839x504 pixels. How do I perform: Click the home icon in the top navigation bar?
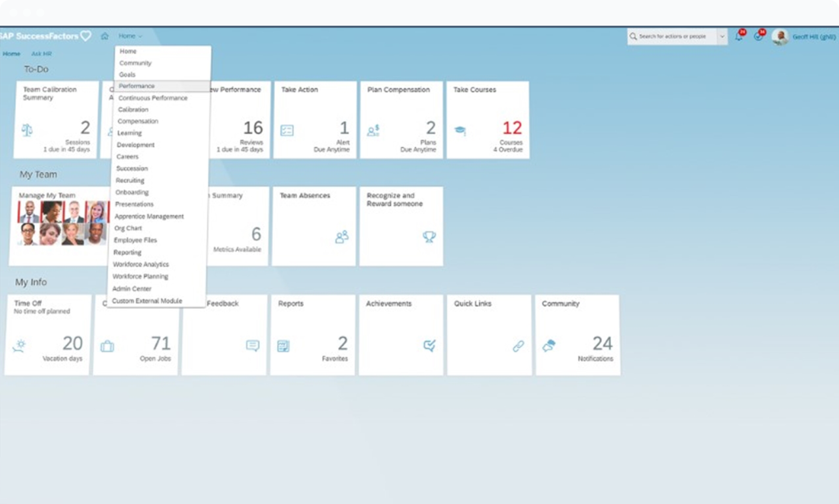click(x=105, y=36)
